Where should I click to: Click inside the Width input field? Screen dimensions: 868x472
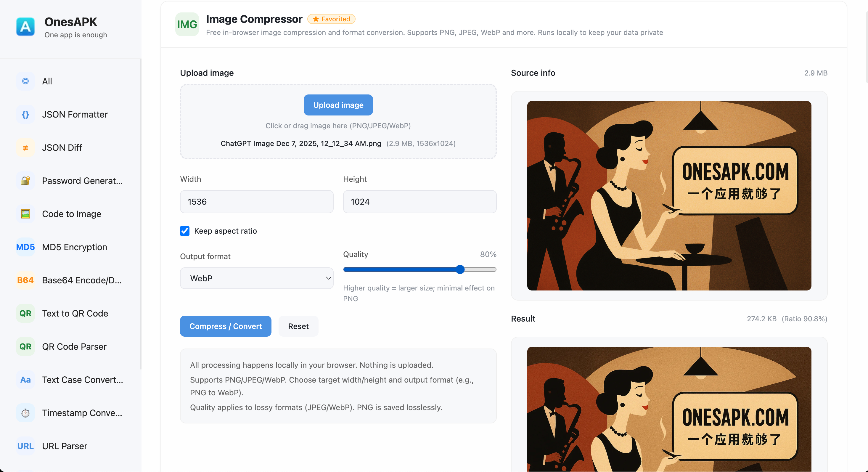coord(256,201)
